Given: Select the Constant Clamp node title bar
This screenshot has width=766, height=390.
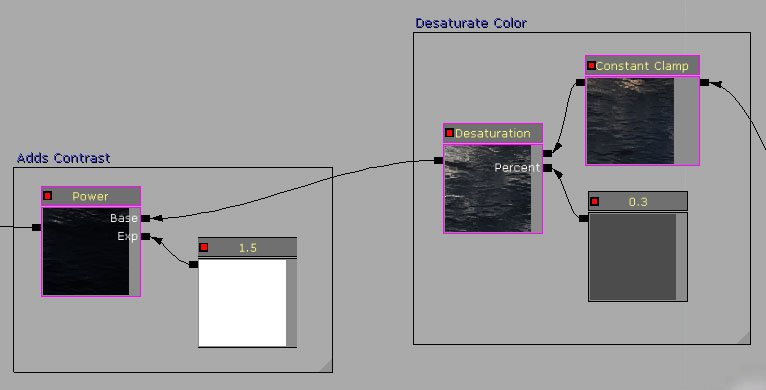Looking at the screenshot, I should 642,65.
